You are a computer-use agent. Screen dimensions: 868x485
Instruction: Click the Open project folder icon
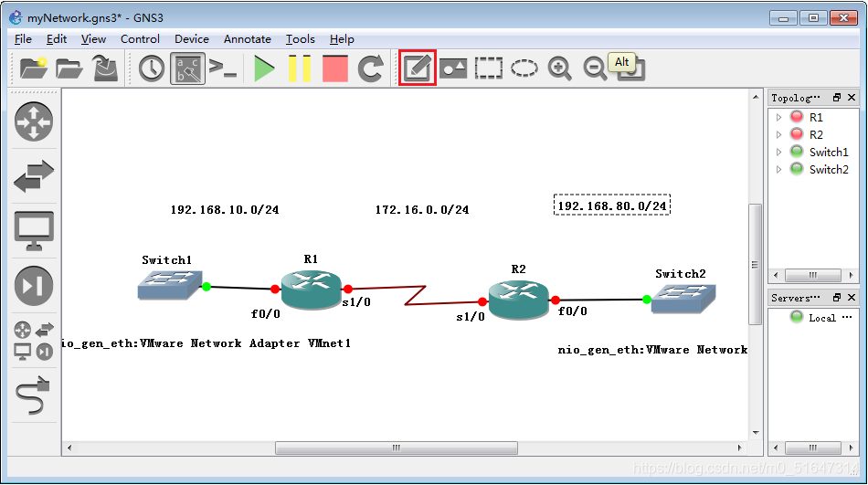[x=69, y=69]
